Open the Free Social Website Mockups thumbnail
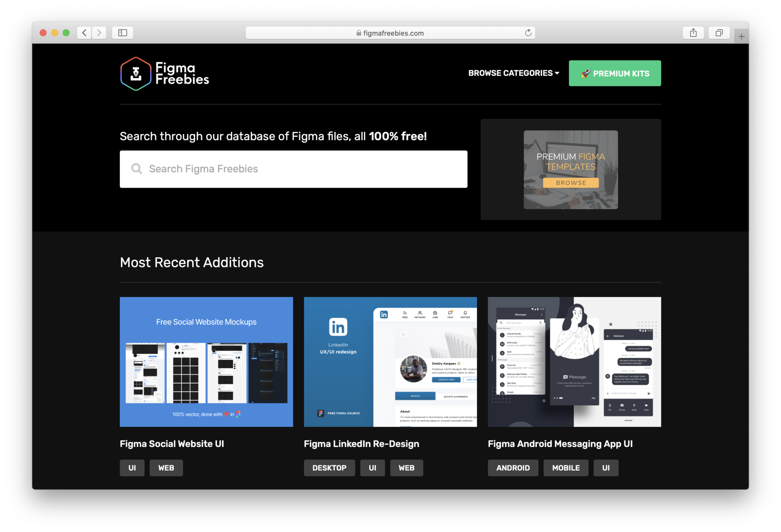 click(x=206, y=362)
